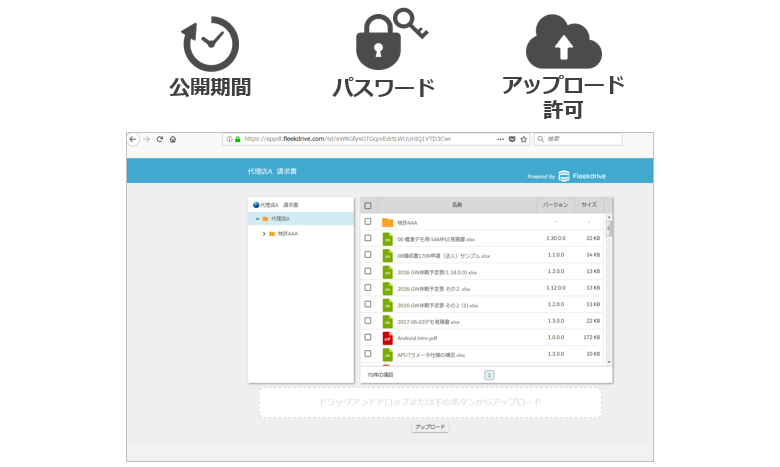Viewport: 780px width, 467px height.
Task: Go to browser home via the house icon
Action: [x=173, y=139]
